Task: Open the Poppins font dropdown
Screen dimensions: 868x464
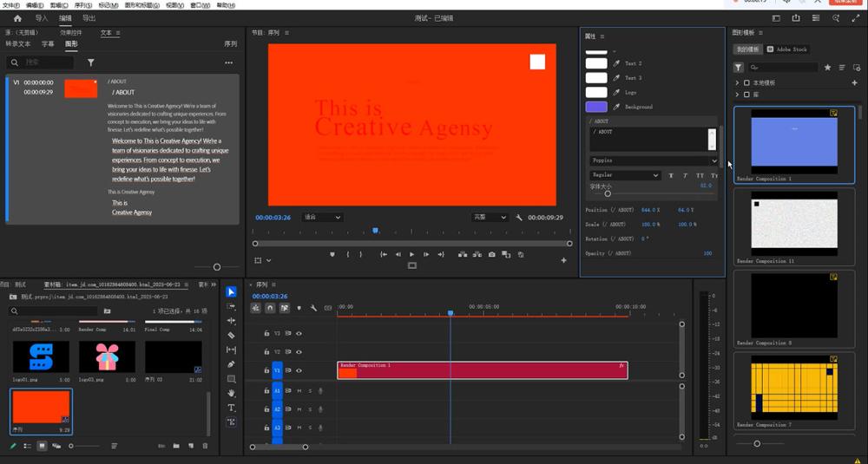Action: [x=654, y=160]
